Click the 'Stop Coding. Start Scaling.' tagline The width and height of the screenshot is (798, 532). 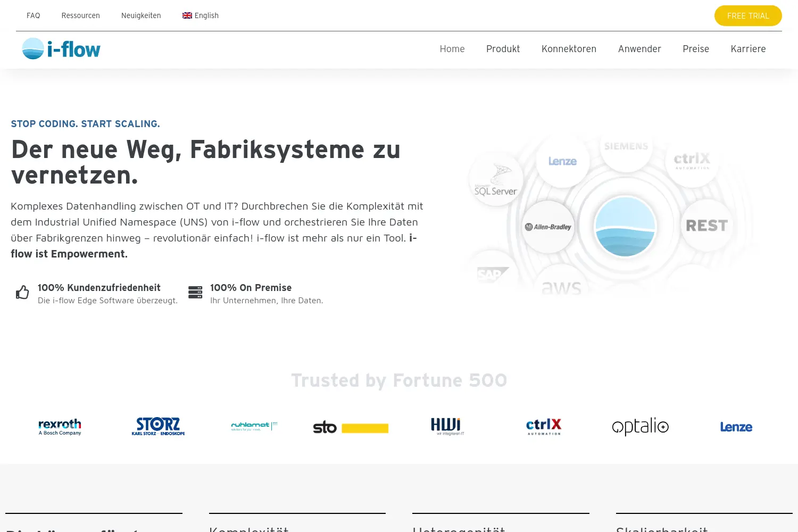(85, 124)
